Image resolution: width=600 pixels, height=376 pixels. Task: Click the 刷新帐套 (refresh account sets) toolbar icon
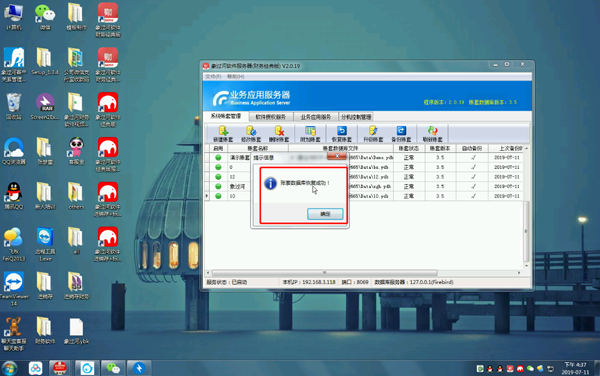[432, 134]
